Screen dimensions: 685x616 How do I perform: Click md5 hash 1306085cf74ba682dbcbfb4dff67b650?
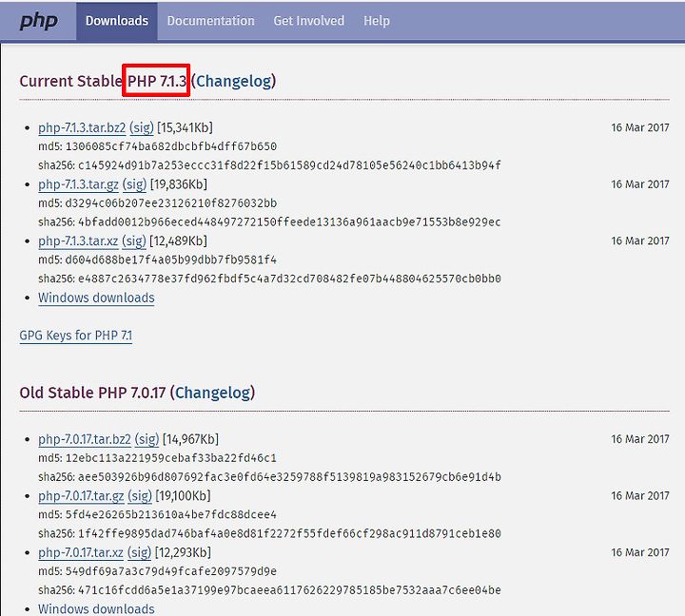coord(171,146)
